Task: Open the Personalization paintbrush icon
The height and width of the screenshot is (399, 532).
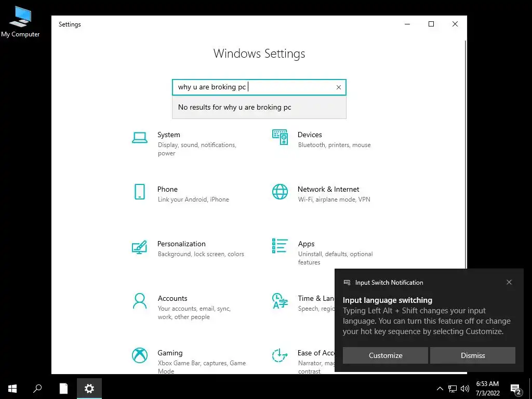Action: click(139, 247)
